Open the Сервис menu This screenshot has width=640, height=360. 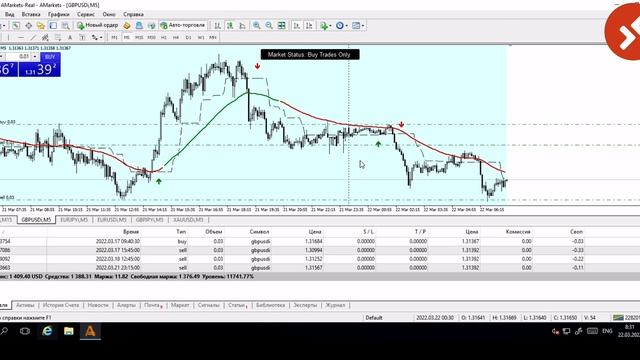pyautogui.click(x=86, y=14)
